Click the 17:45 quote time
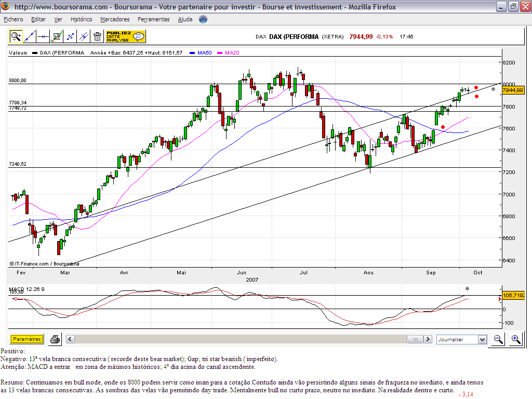The height and width of the screenshot is (399, 532). (x=406, y=37)
